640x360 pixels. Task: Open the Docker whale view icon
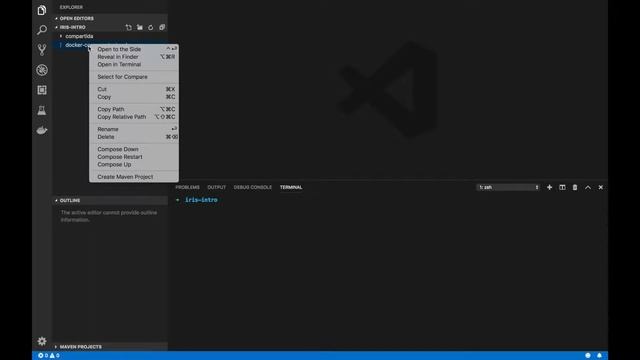point(42,130)
